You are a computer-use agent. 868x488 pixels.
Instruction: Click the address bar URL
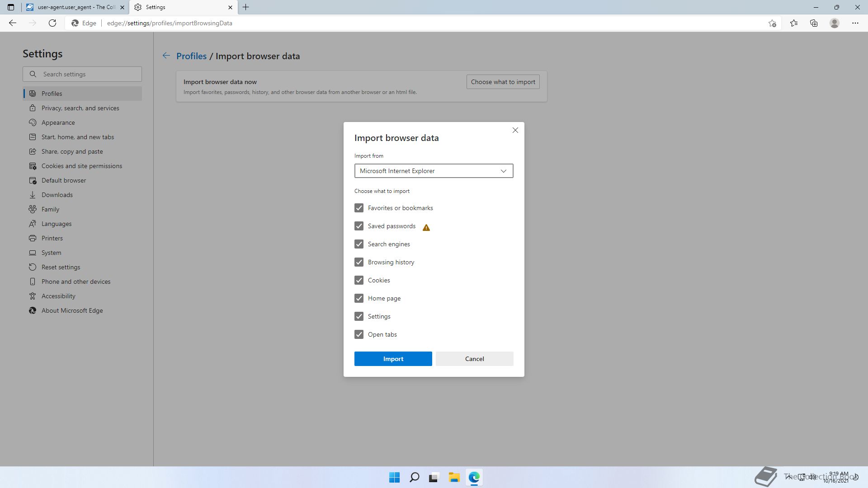coord(170,23)
